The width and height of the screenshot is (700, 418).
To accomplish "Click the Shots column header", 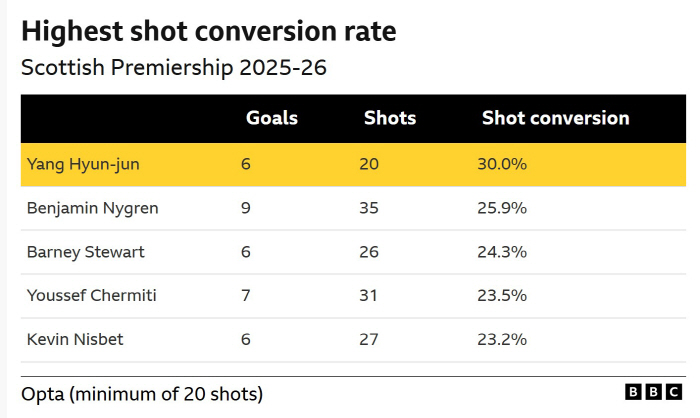I will 390,118.
